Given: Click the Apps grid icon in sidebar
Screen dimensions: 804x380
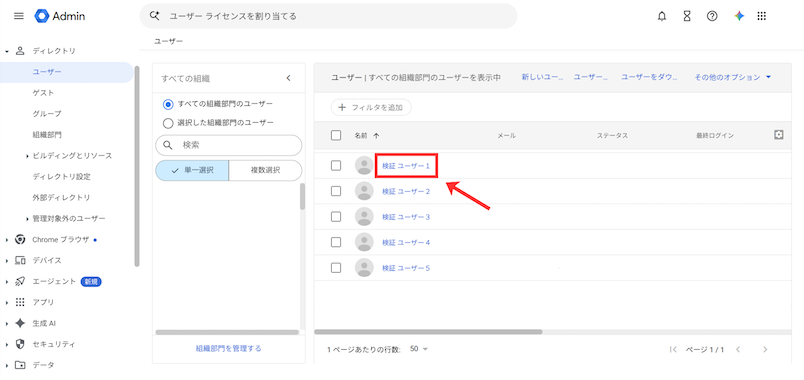Looking at the screenshot, I should tap(20, 302).
